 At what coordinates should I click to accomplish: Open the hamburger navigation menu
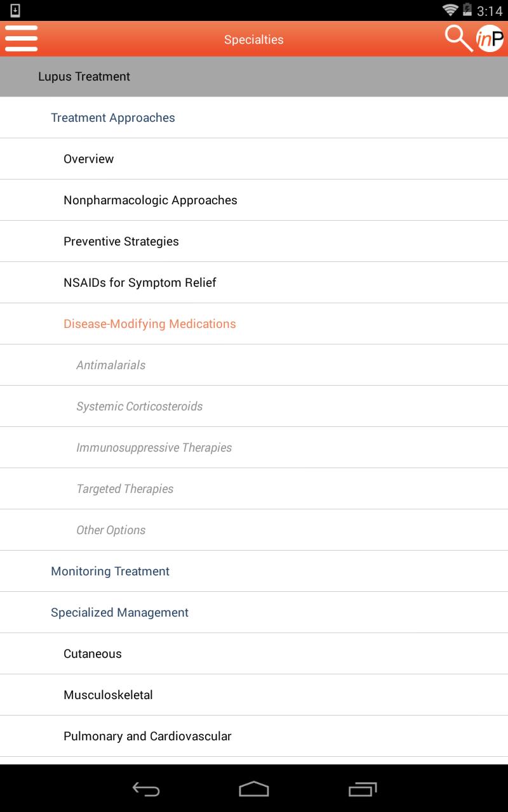pos(22,39)
